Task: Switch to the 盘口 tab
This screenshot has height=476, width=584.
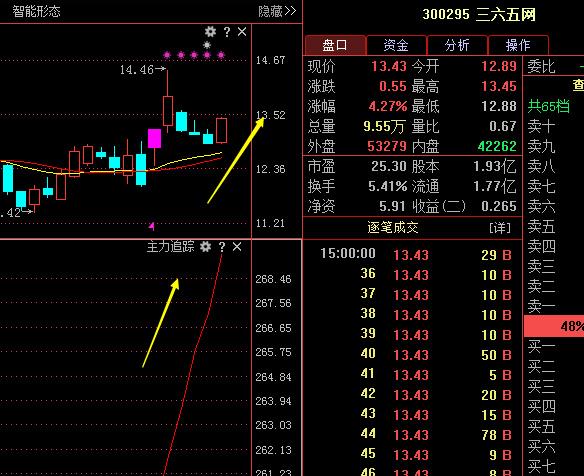Action: click(335, 45)
